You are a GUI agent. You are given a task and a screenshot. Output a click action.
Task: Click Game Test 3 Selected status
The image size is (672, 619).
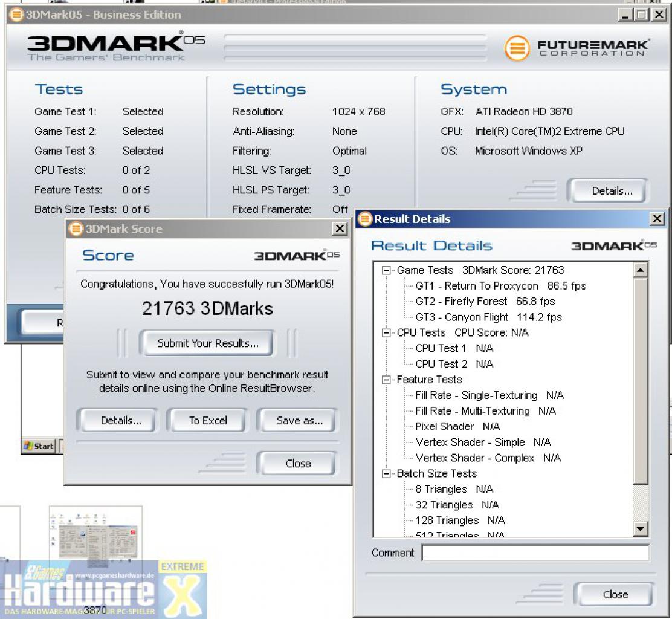143,151
